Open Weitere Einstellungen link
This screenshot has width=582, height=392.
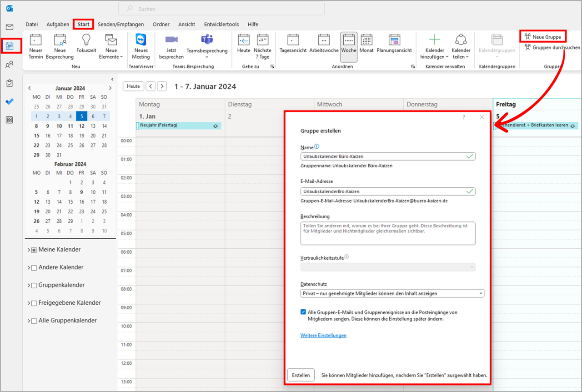323,335
